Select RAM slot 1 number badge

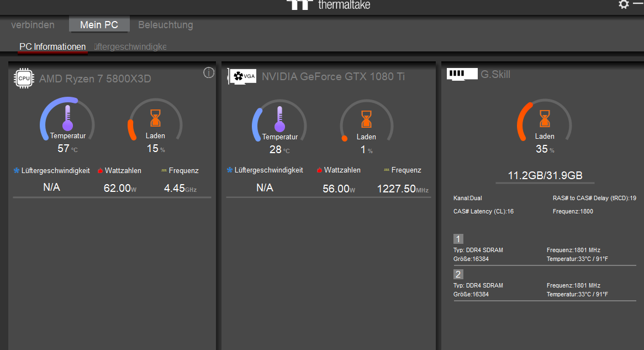(x=458, y=239)
